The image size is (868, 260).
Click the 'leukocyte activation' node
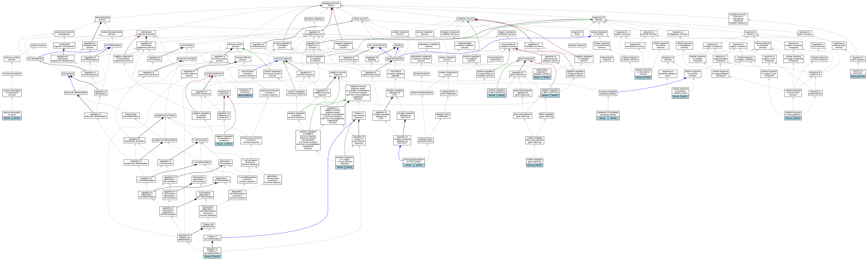[x=187, y=59]
